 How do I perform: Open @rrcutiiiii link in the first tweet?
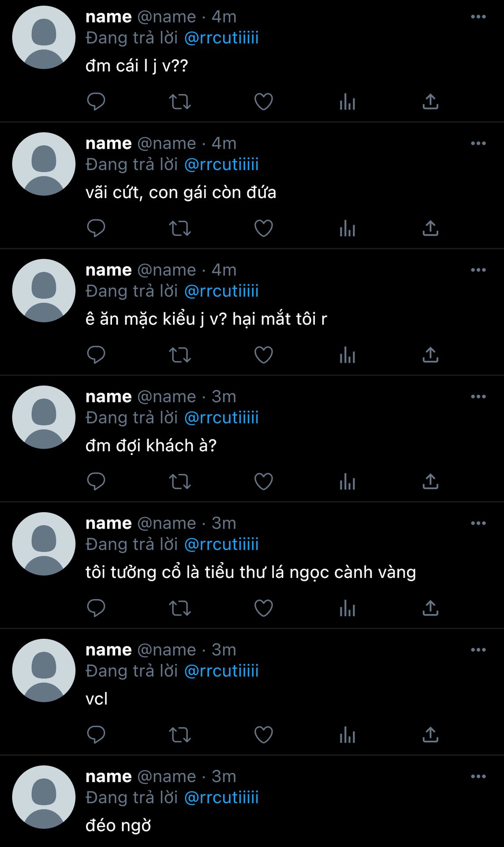point(221,38)
